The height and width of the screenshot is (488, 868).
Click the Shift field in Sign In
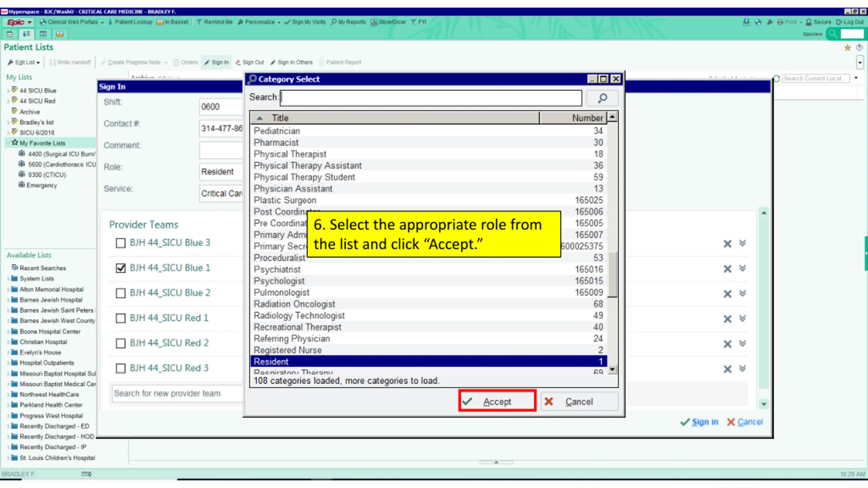(221, 107)
